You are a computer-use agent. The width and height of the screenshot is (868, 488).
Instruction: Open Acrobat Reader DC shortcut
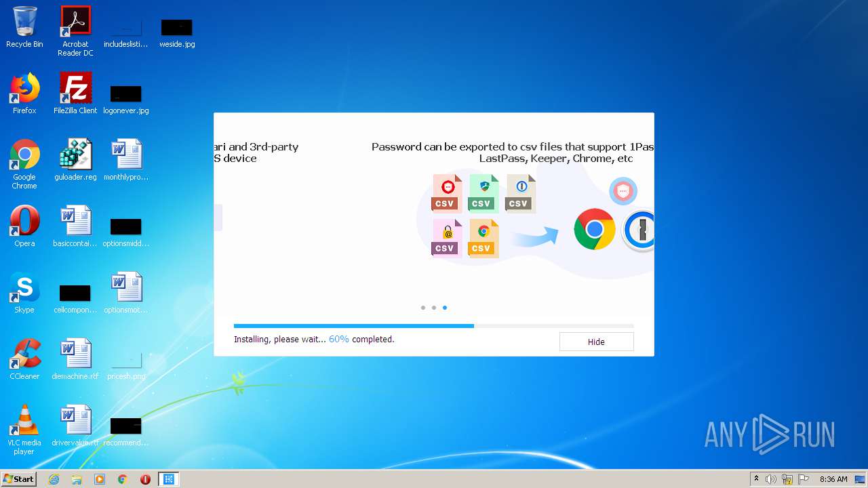[x=75, y=31]
